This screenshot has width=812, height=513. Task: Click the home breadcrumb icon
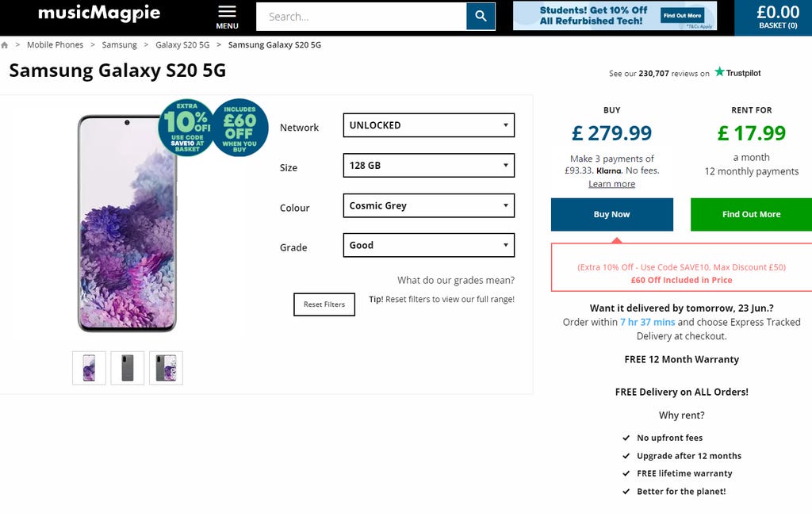pos(5,45)
